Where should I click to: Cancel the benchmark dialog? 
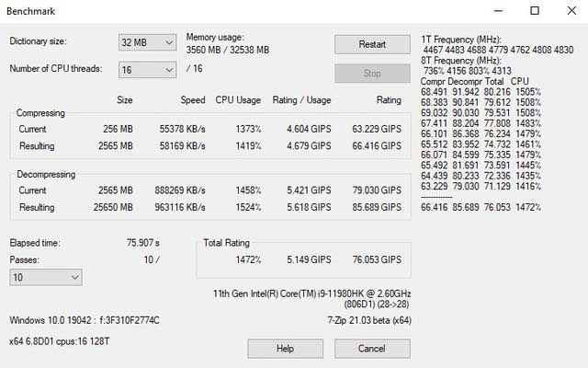tap(371, 349)
